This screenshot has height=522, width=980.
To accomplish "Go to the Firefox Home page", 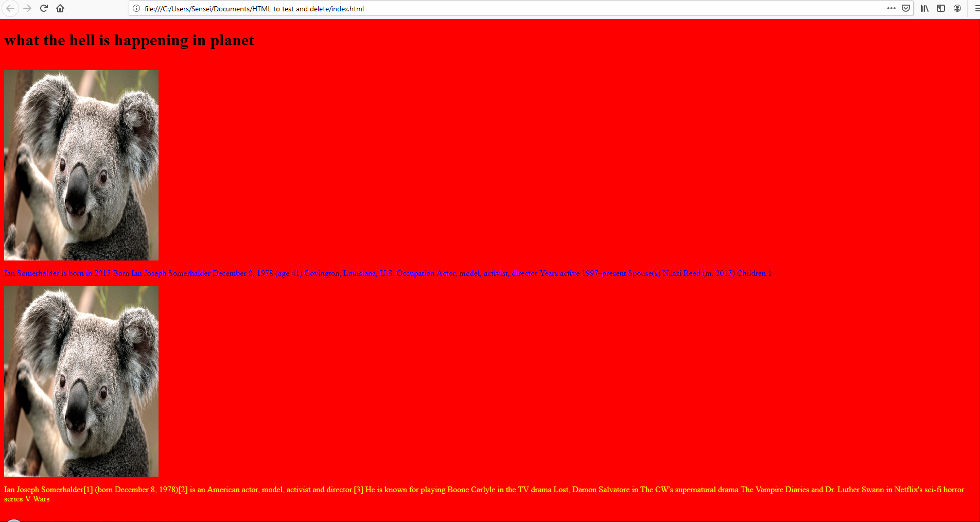I will [60, 8].
